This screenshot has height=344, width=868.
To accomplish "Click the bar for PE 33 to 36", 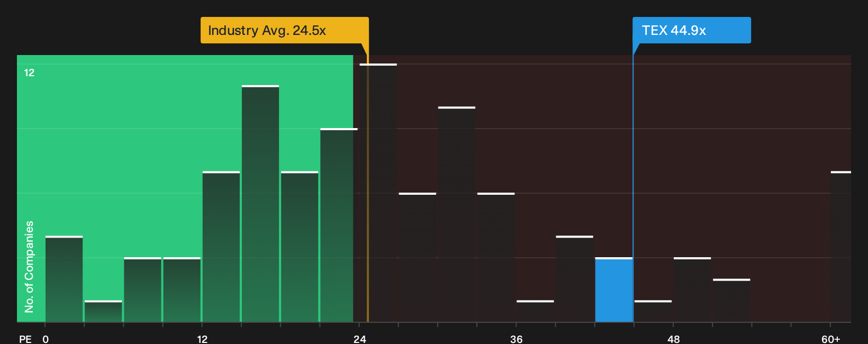I will pos(496,257).
